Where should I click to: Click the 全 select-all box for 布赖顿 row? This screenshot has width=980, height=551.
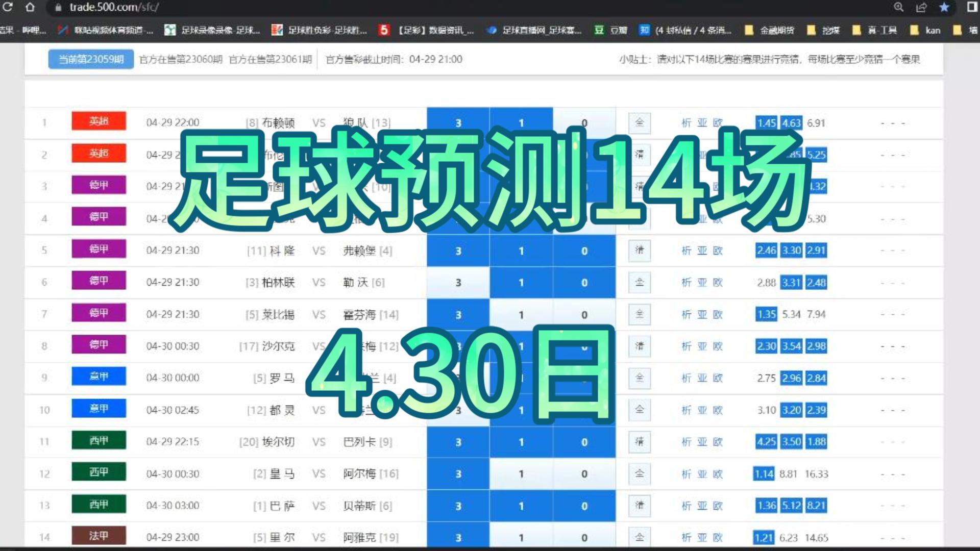tap(640, 122)
